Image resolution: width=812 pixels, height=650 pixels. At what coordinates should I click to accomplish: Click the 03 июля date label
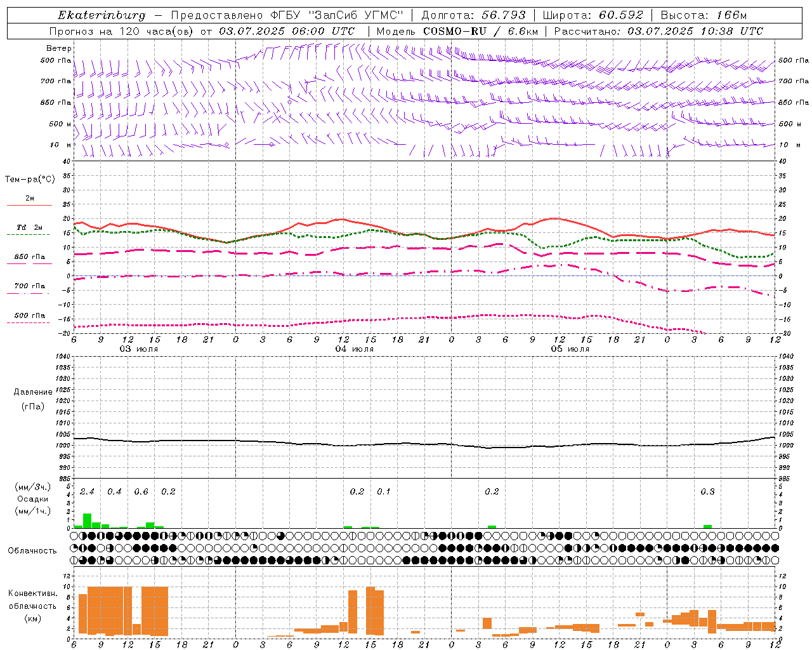point(139,349)
